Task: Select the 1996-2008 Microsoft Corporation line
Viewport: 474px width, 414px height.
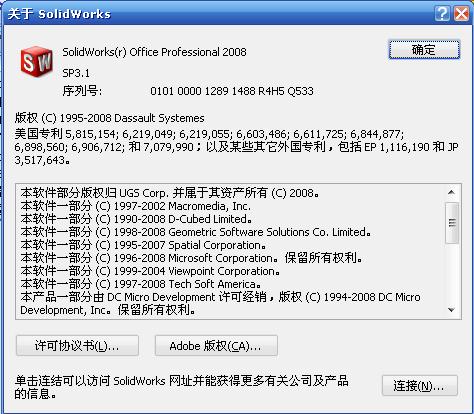Action: point(191,258)
